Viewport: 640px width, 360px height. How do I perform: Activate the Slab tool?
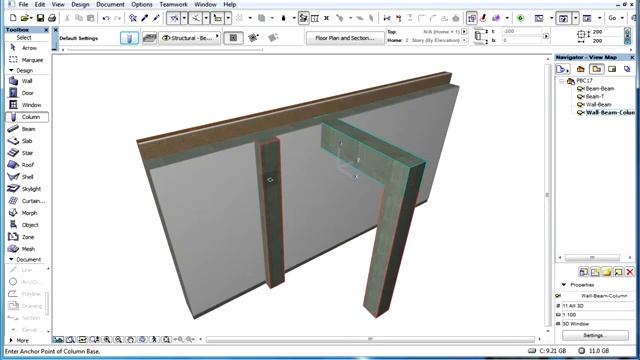(27, 141)
